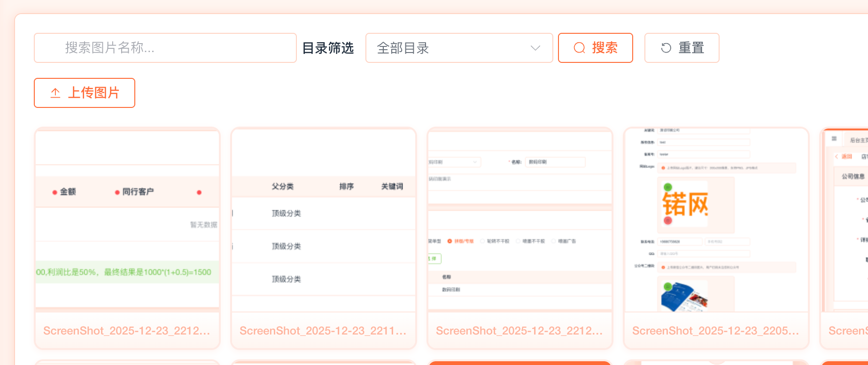
Task: Click the circular arrow icon beside 重置
Action: pyautogui.click(x=666, y=48)
